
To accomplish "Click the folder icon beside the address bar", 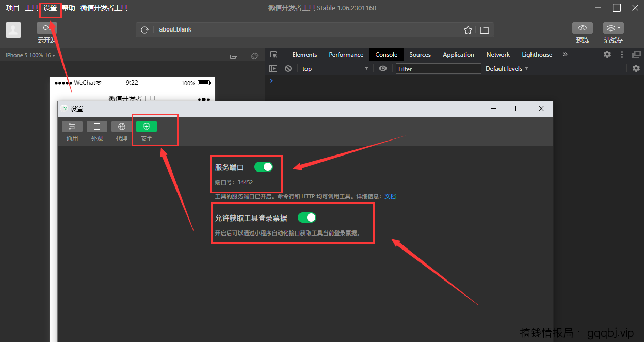I will tap(484, 30).
